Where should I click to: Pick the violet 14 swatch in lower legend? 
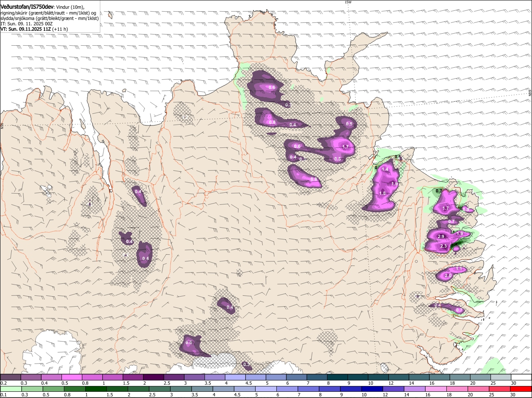coord(415,389)
